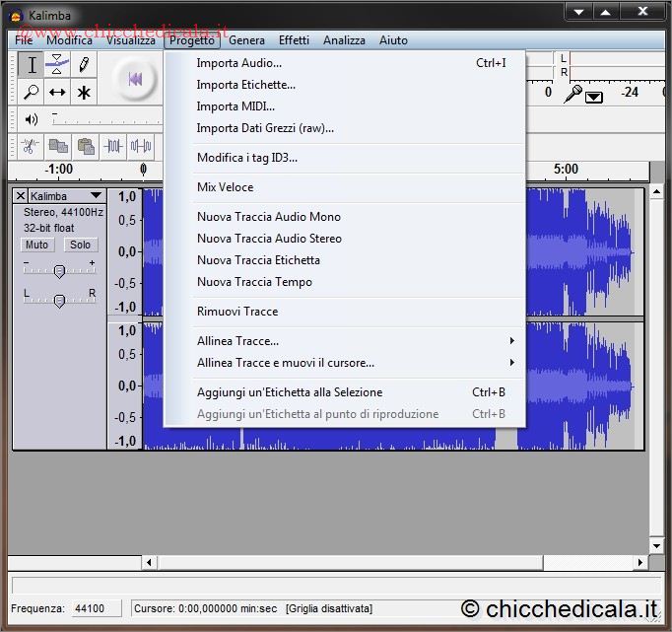
Task: Open the microphone input meter dropdown
Action: [594, 96]
